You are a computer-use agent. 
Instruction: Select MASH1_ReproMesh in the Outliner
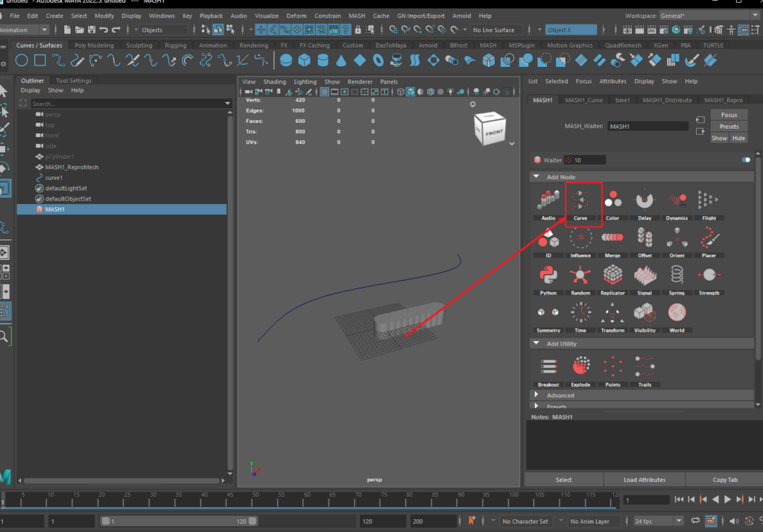[72, 167]
